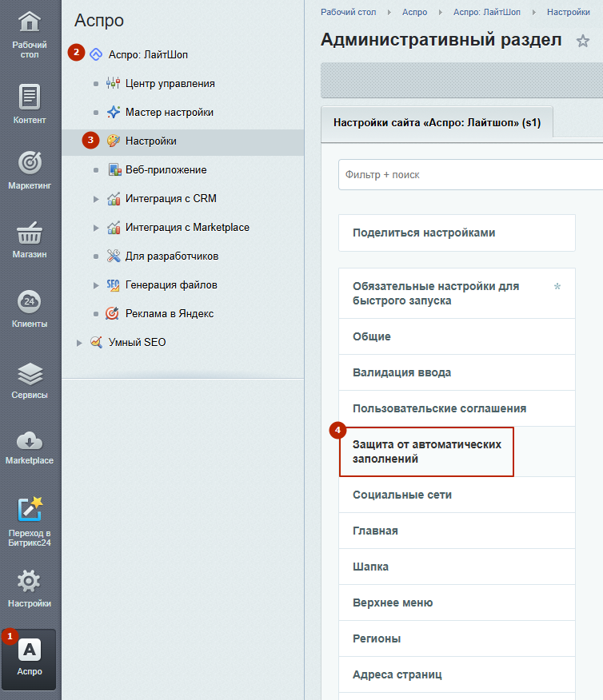Click the Интеграция с Marketplace chart icon

click(114, 227)
